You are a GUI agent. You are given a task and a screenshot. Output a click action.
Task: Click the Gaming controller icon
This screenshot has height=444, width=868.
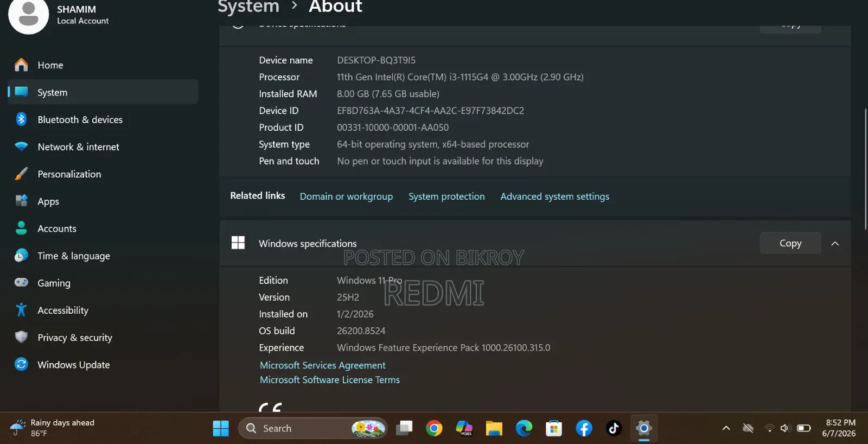point(21,282)
